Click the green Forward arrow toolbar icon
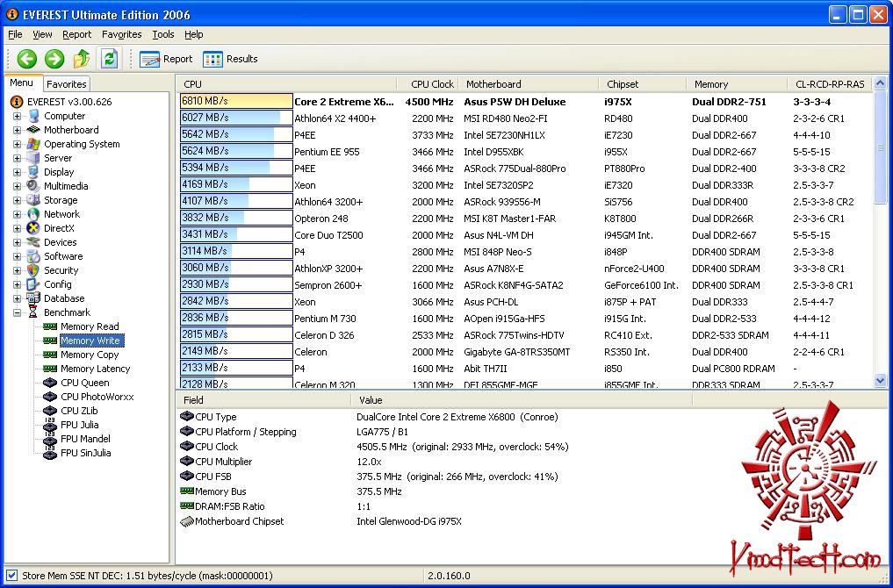 coord(54,59)
